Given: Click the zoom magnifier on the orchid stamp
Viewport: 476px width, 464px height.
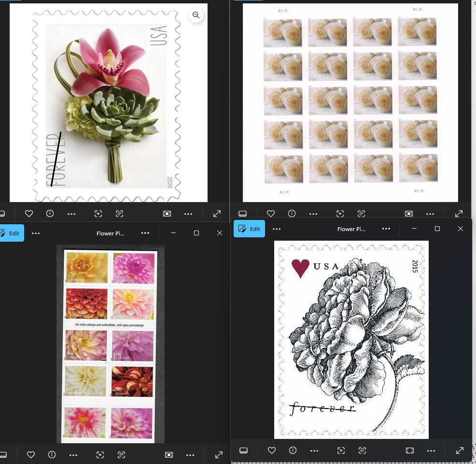Looking at the screenshot, I should tap(196, 15).
